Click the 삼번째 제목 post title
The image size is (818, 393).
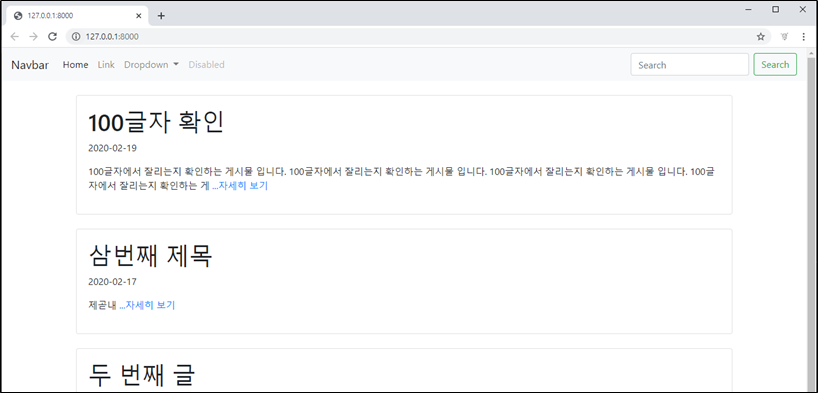coord(151,256)
